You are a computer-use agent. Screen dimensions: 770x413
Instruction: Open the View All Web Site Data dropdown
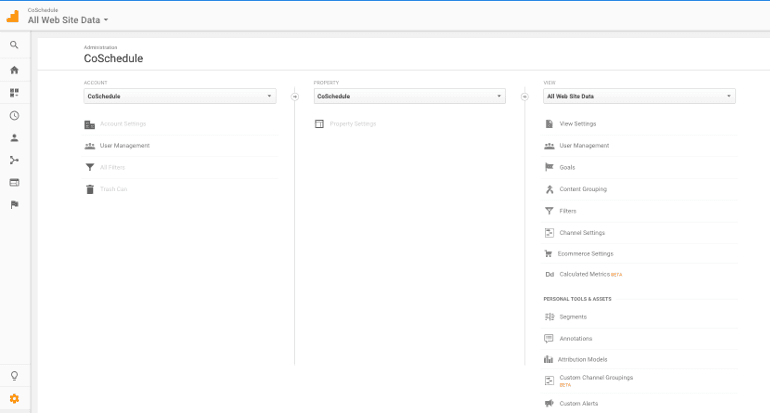(639, 96)
